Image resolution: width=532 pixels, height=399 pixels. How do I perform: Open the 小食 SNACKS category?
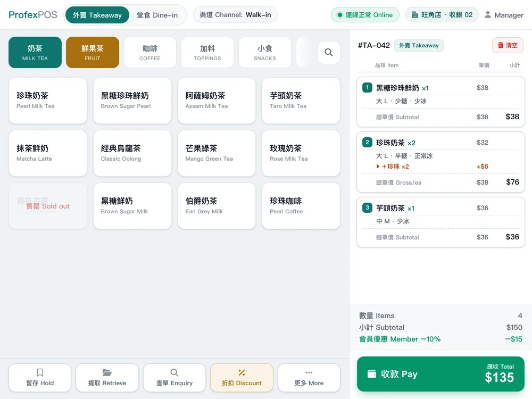click(x=264, y=52)
